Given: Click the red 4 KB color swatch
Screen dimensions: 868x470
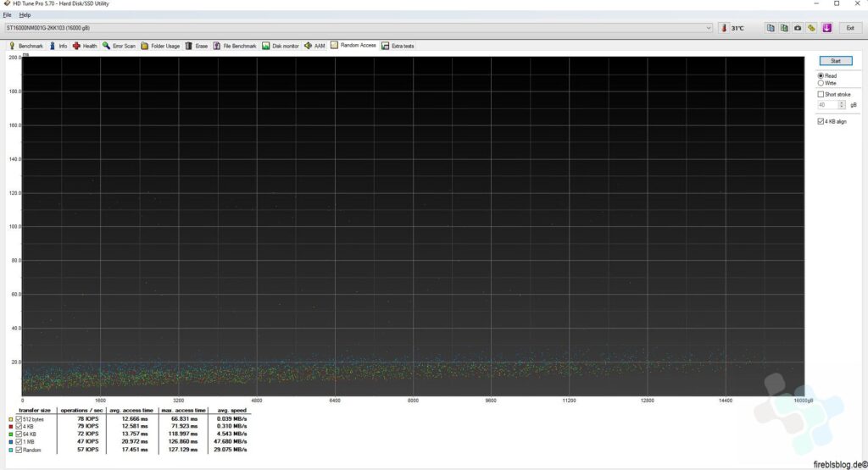Looking at the screenshot, I should tap(10, 427).
